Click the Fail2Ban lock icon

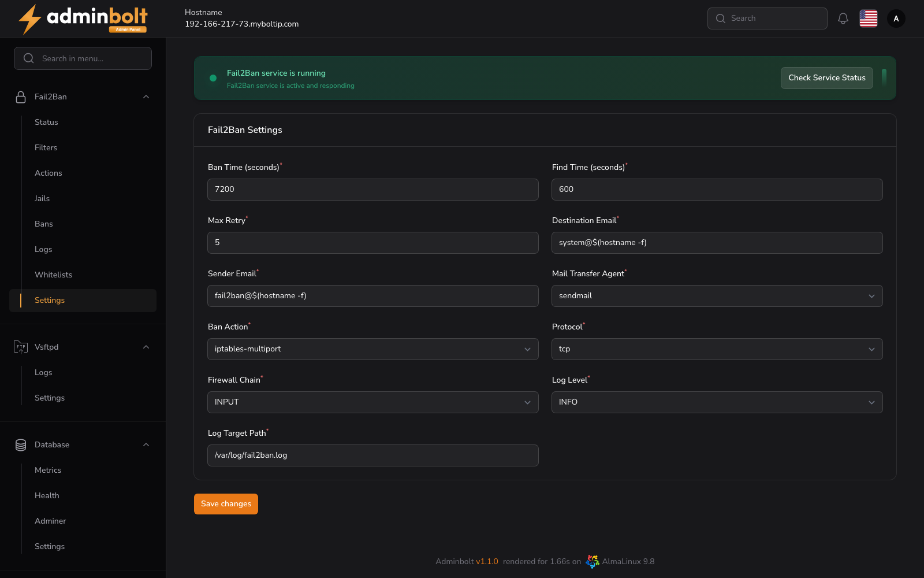21,97
